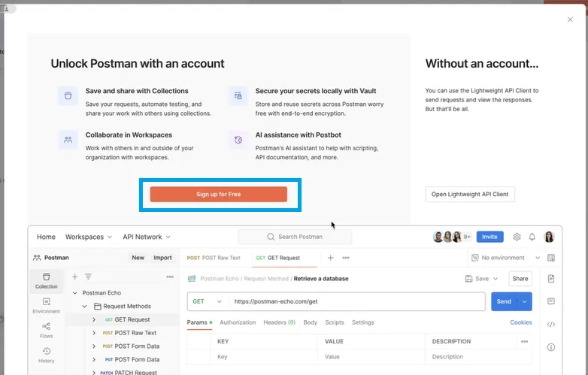This screenshot has width=588, height=375.
Task: Click the Key parameter input cell
Action: tap(263, 357)
